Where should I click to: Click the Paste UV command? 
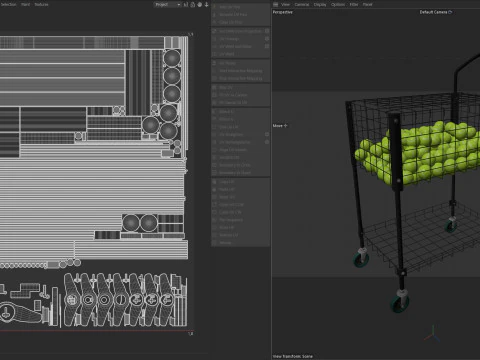tap(241, 189)
